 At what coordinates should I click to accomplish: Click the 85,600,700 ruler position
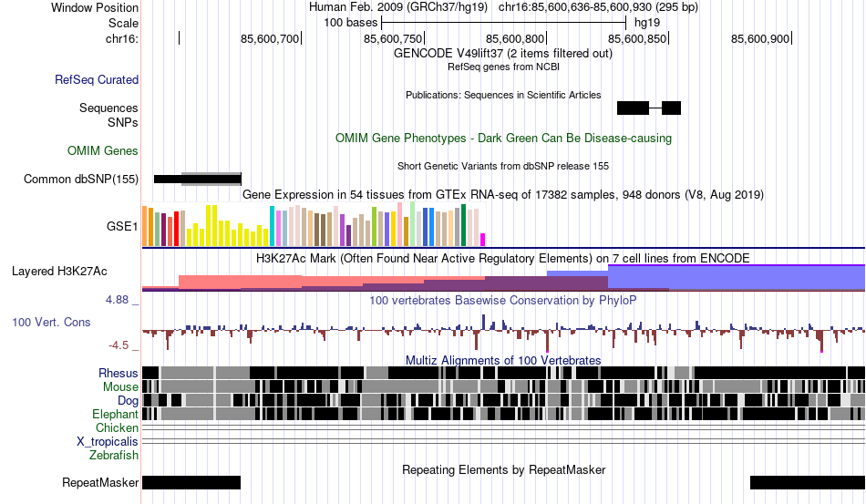point(270,38)
